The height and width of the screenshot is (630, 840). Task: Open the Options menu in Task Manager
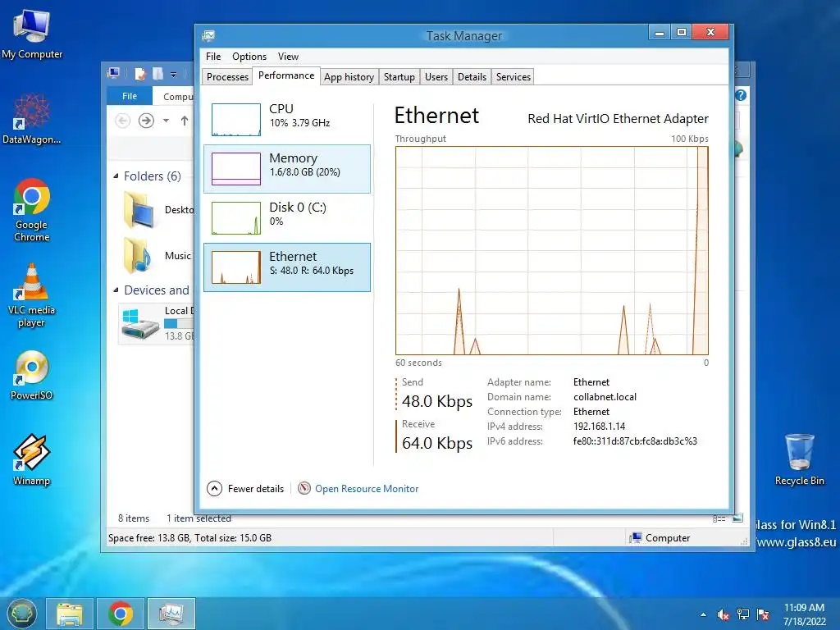point(249,57)
